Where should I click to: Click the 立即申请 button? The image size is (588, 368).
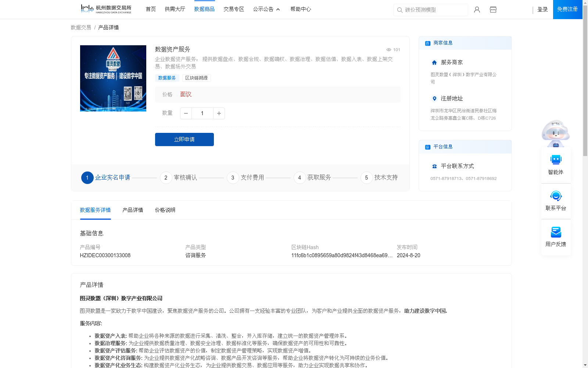(x=184, y=139)
